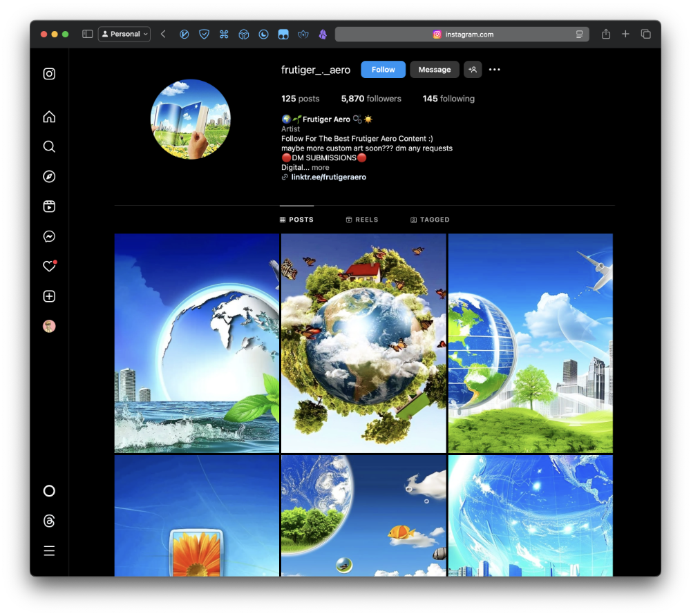The height and width of the screenshot is (616, 691).
Task: Open Safari Share button
Action: (606, 34)
